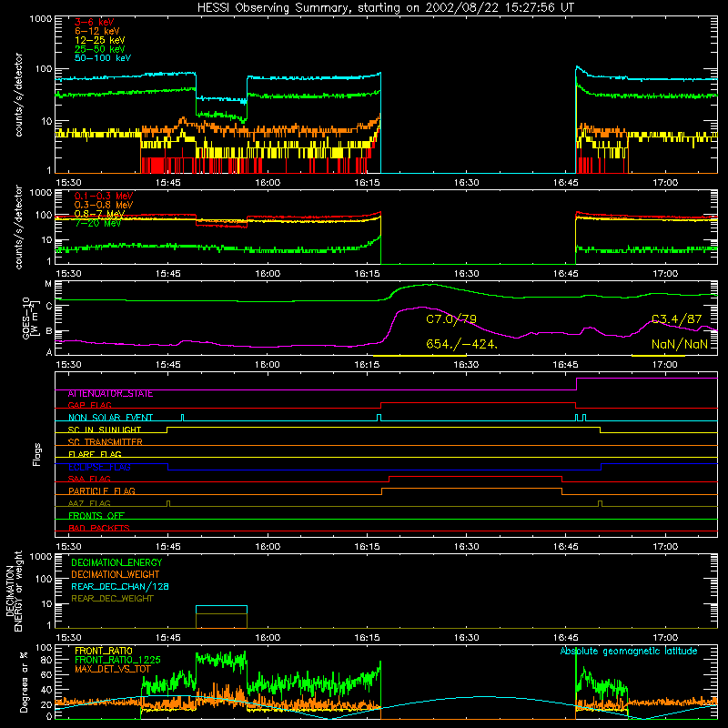Click the cyan decimation rectangle in the decimation panel
Viewport: 728px width, 728px height.
[x=221, y=610]
